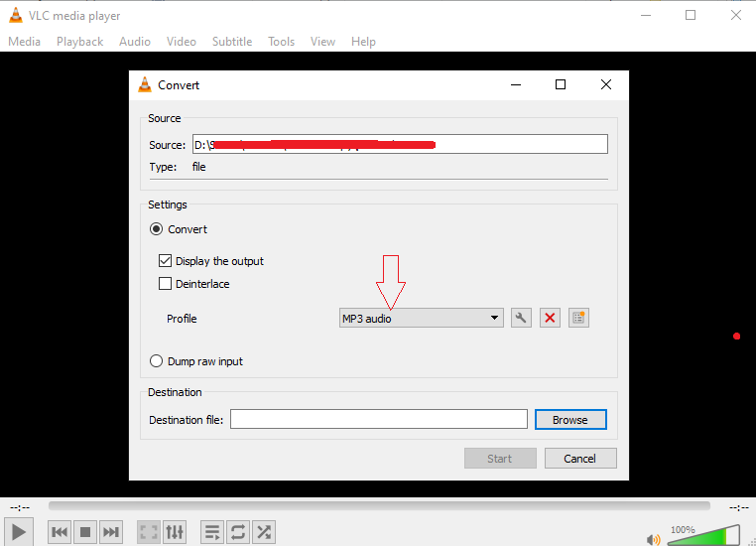
Task: Click Browse for destination file
Action: [x=570, y=420]
